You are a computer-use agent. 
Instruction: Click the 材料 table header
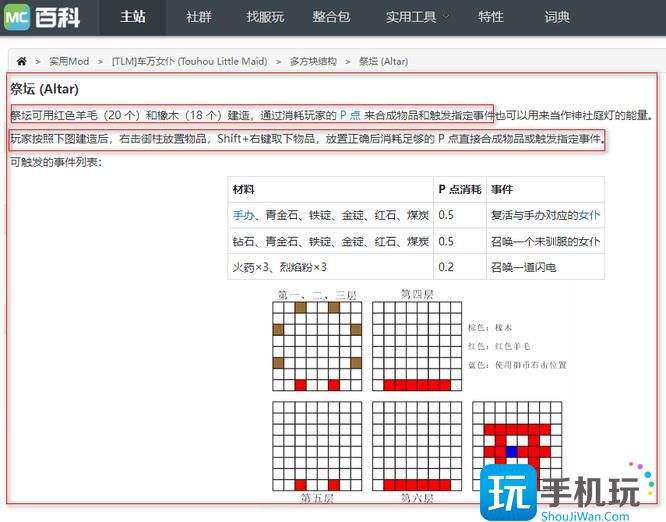click(x=330, y=189)
